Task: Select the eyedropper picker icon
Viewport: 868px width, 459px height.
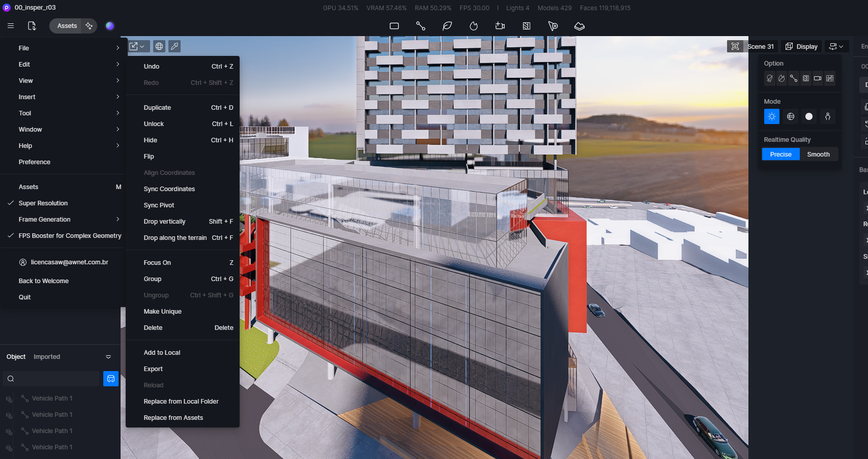Action: point(175,46)
